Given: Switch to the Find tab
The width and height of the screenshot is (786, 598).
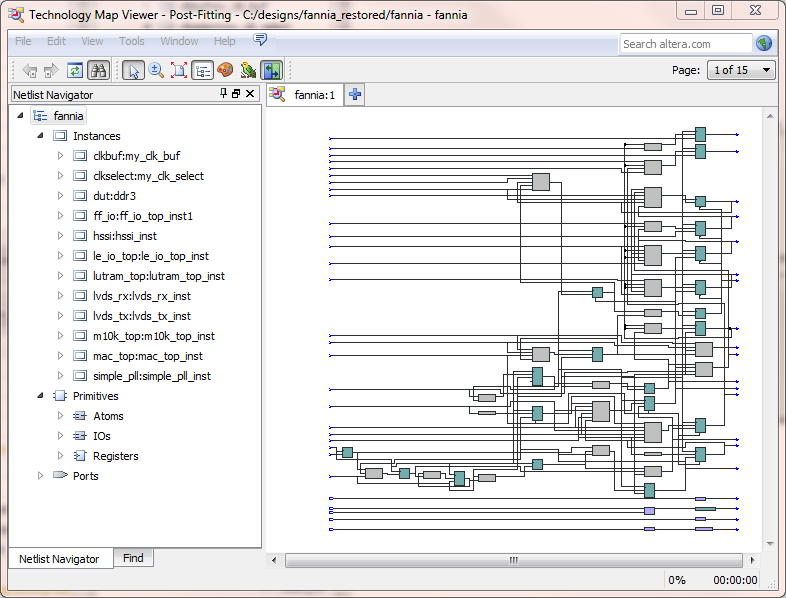Looking at the screenshot, I should click(x=133, y=558).
